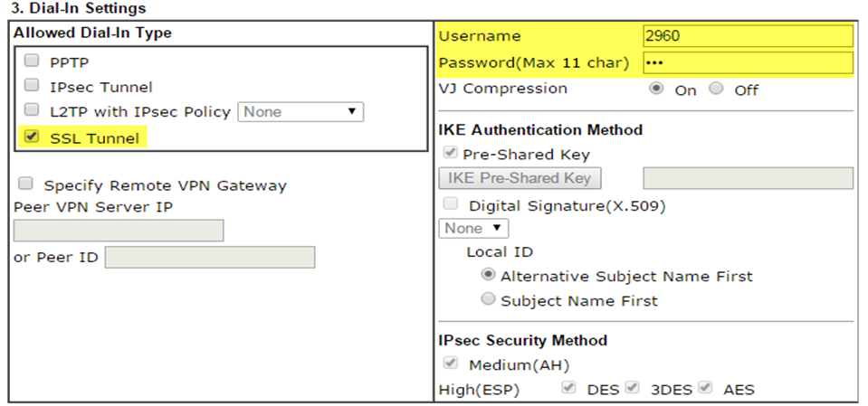868x406 pixels.
Task: Open the L2TP IPsec Policy dropdown
Action: coord(300,112)
